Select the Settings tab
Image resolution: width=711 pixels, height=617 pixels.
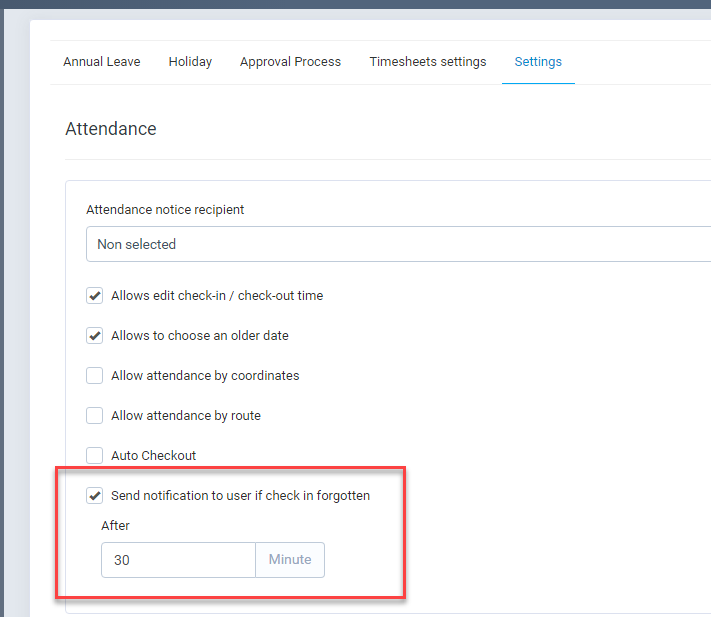click(538, 62)
